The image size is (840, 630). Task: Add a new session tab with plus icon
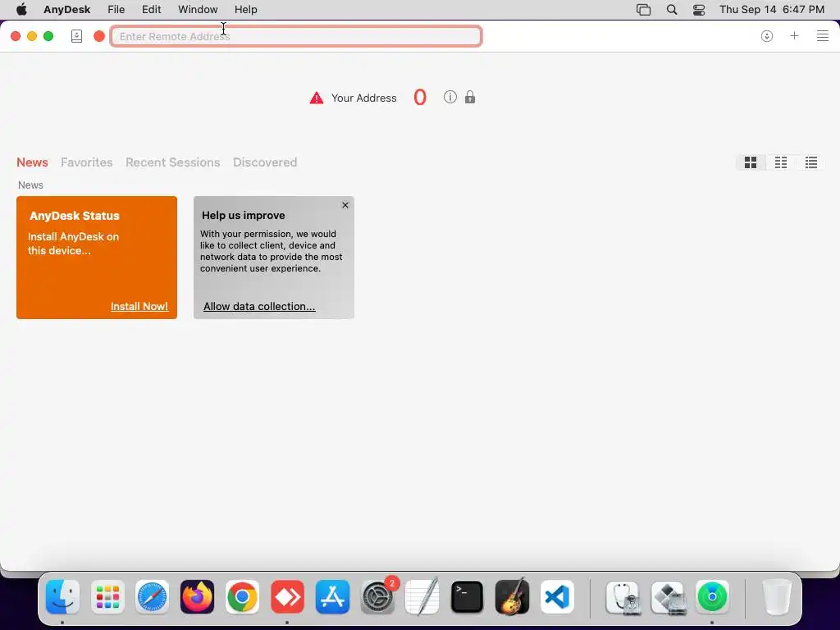(x=794, y=36)
